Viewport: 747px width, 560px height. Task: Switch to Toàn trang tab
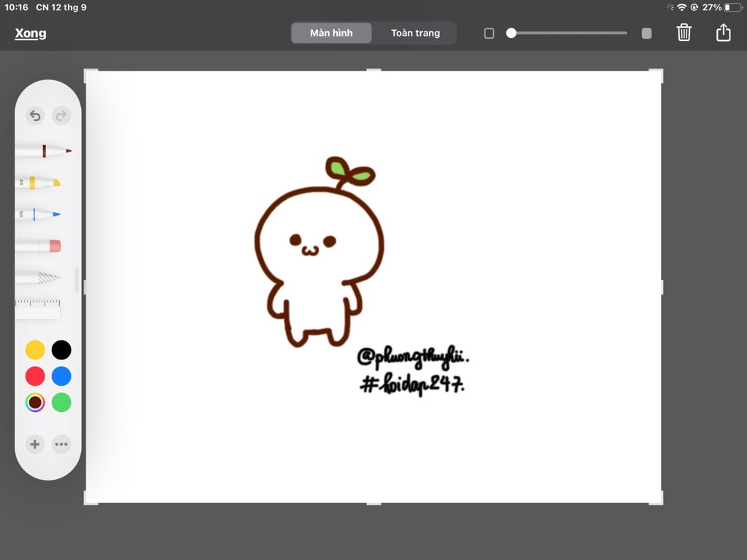tap(415, 33)
